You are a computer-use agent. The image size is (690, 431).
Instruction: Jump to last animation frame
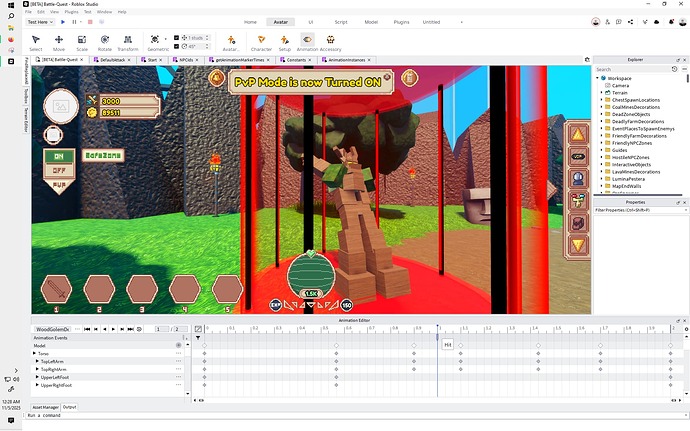(130, 329)
